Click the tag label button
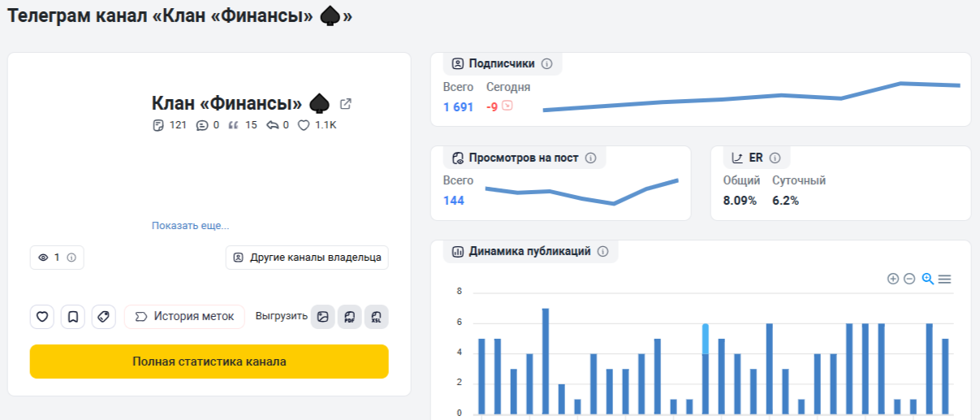980x420 pixels. tap(104, 317)
